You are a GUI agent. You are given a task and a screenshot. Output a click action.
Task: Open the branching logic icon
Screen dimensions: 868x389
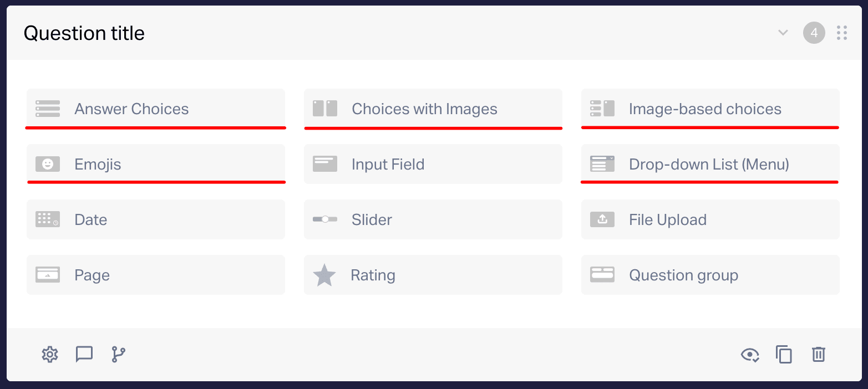point(119,354)
